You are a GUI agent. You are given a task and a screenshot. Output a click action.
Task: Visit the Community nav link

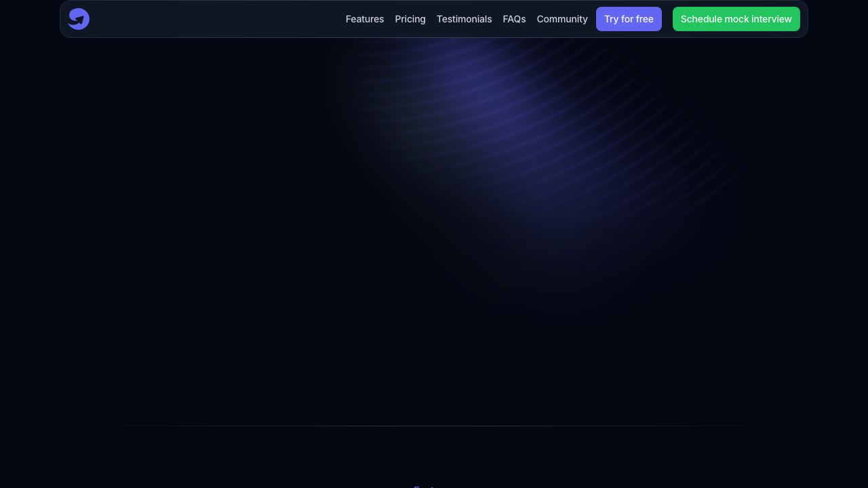pyautogui.click(x=562, y=19)
